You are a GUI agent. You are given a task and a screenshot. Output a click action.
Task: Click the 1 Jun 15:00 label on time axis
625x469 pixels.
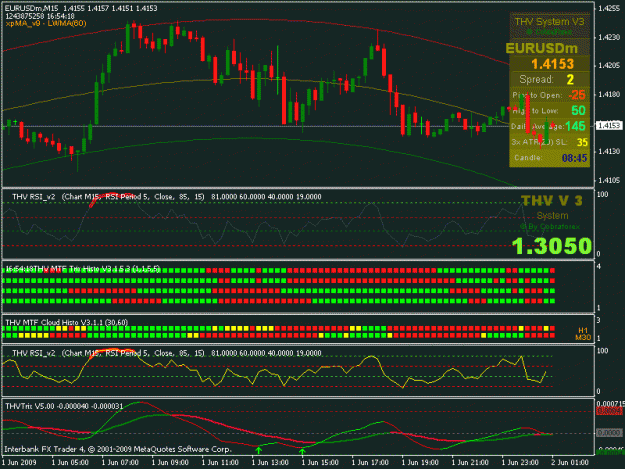click(320, 463)
